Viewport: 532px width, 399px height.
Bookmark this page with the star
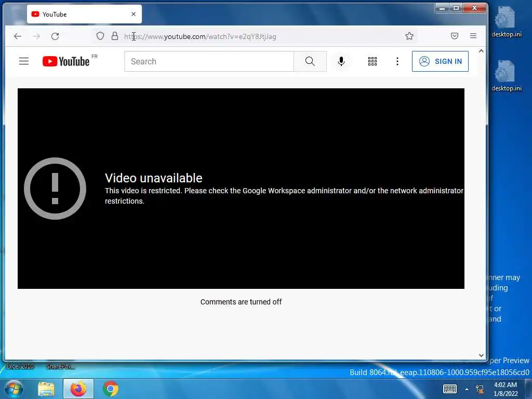tap(409, 36)
